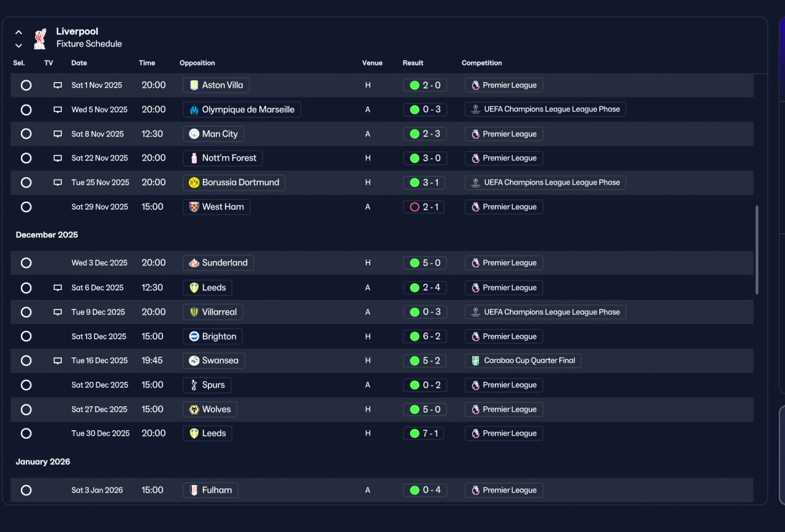Select radio button for Fulham fixture
The height and width of the screenshot is (532, 785).
pos(26,490)
